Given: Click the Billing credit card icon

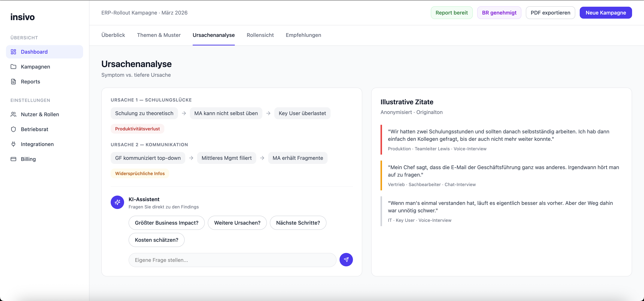Looking at the screenshot, I should 13,159.
